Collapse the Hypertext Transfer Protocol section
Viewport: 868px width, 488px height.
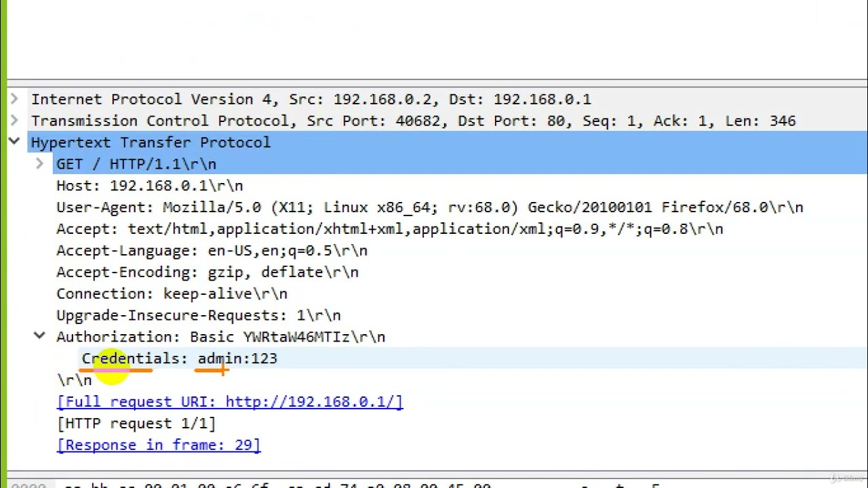[14, 142]
